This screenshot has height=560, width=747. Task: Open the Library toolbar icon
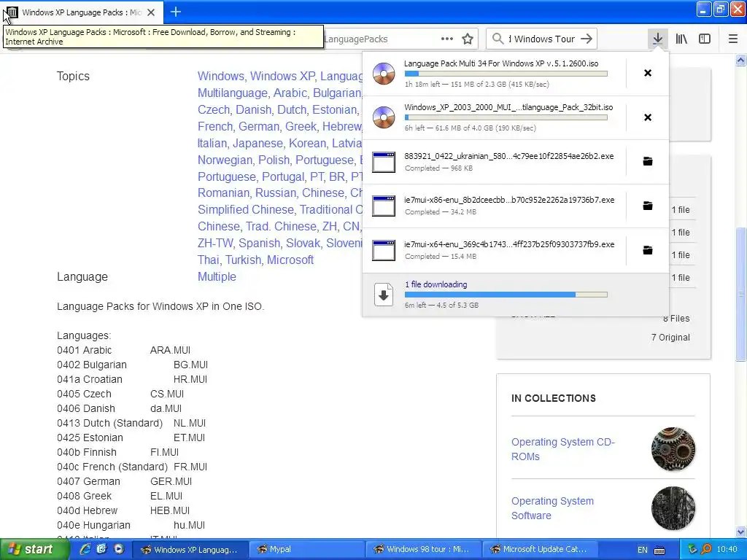coord(681,39)
